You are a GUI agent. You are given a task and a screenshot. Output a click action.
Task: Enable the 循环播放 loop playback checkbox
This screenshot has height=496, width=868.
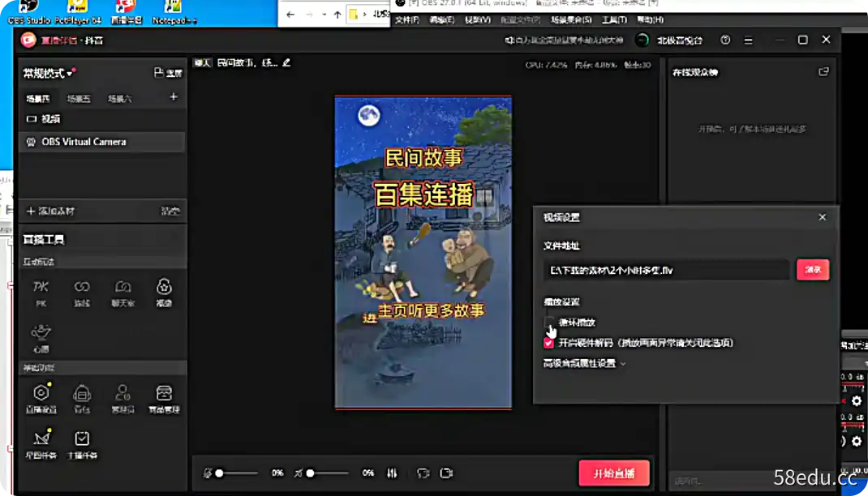548,322
